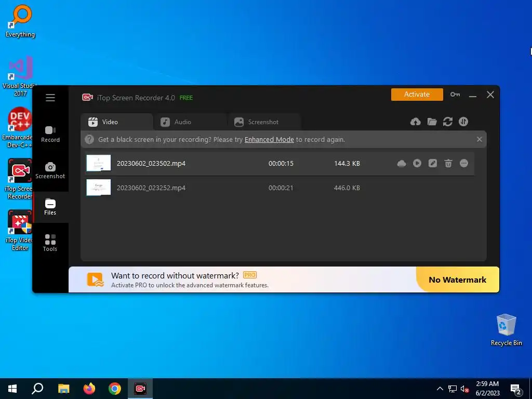Open the muted volume tray icon

pos(464,389)
